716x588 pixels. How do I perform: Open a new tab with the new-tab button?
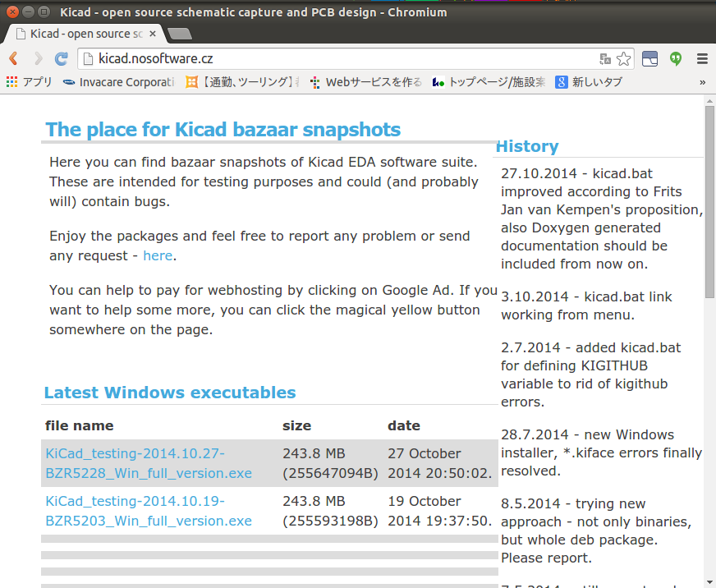click(180, 34)
